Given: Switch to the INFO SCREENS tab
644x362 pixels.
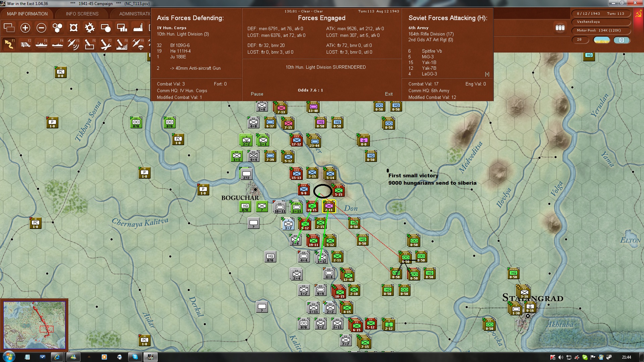Looking at the screenshot, I should (82, 14).
